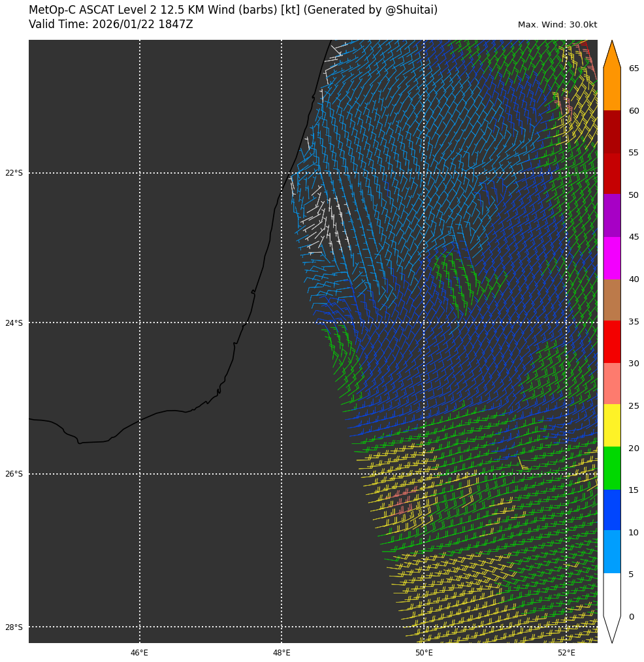Viewport: 644px width, 662px height.
Task: Click the 22°S latitude axis label
Action: pos(14,173)
